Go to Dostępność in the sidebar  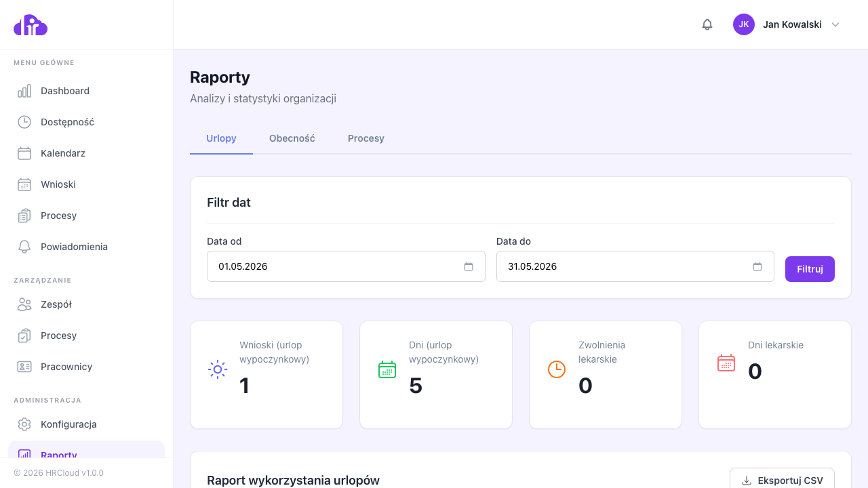coord(86,122)
